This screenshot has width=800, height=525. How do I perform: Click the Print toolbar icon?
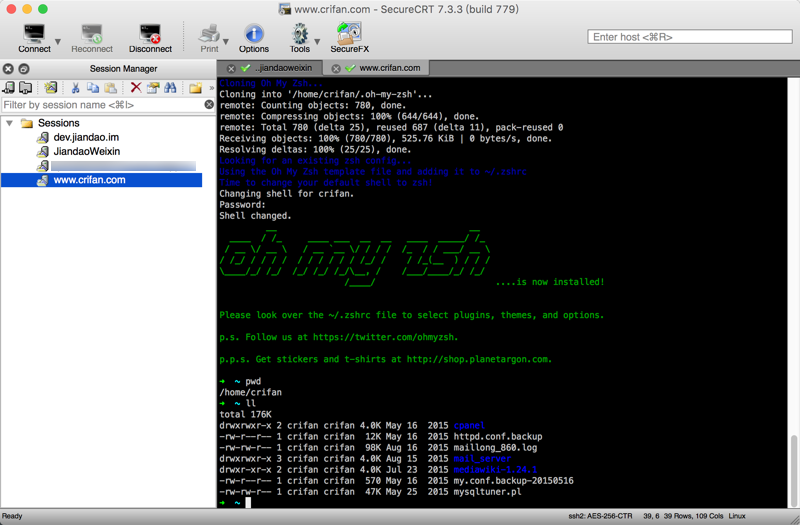coord(209,34)
